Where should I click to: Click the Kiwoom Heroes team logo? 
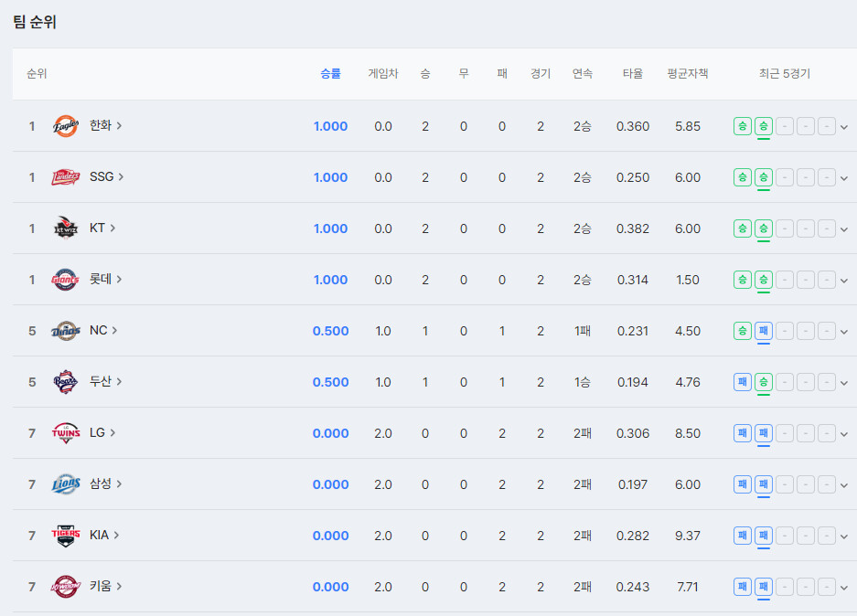tap(66, 587)
